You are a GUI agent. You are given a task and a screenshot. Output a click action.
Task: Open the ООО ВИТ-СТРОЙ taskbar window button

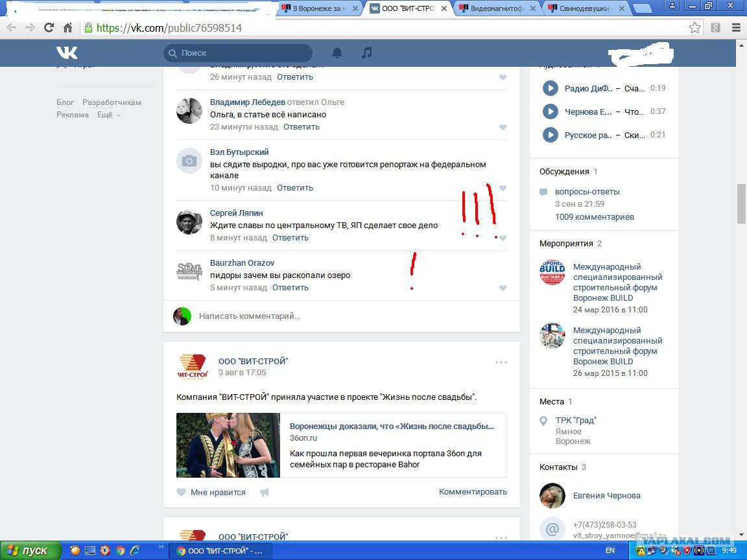coord(220,551)
